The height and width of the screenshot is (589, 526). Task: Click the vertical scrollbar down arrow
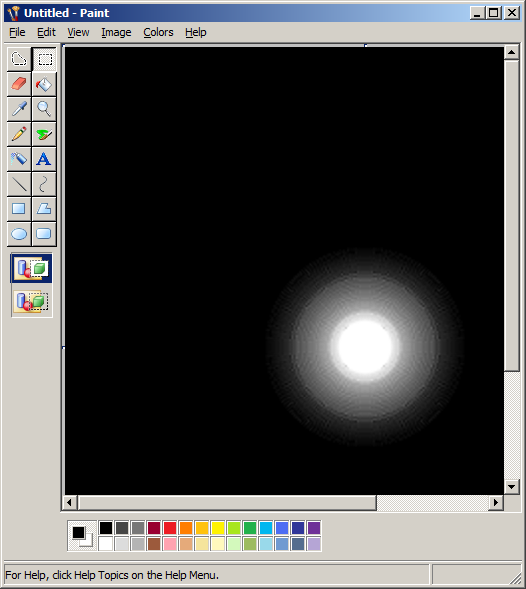click(x=511, y=487)
